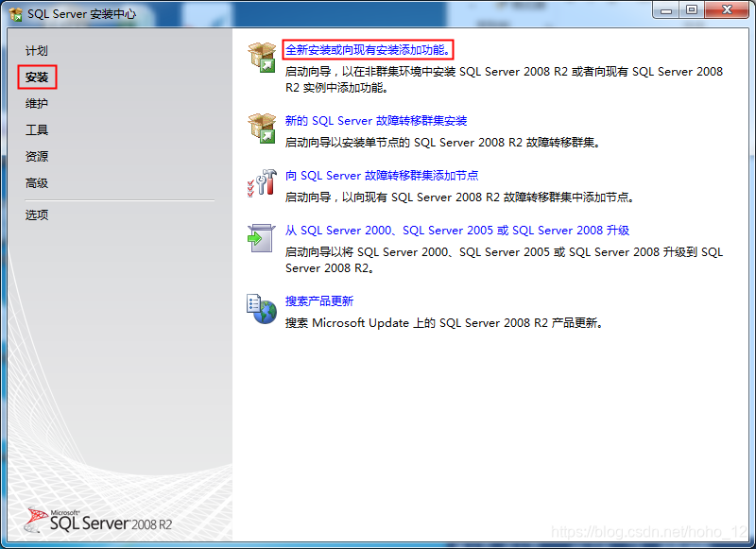Screen dimensions: 756x549
Task: Click 向 SQL Server 故障转移群集添加节点 link
Action: (x=382, y=176)
